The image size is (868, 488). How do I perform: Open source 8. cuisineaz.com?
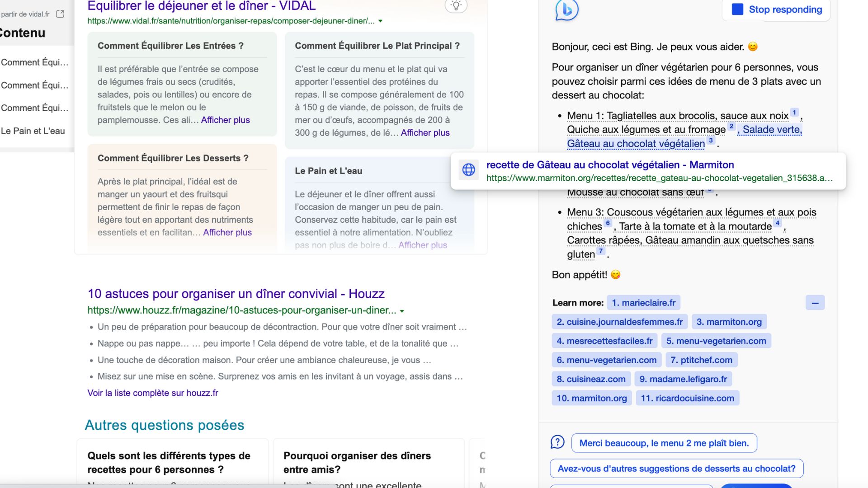591,379
